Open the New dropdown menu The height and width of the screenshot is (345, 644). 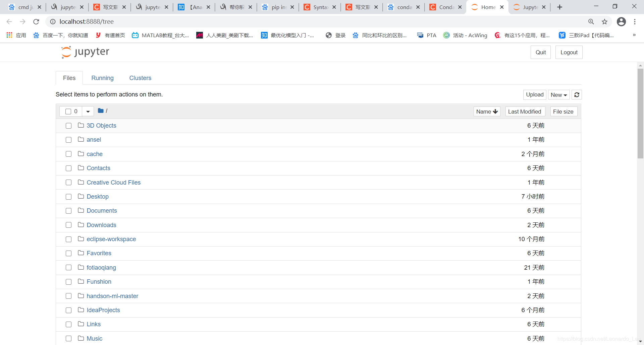[558, 95]
